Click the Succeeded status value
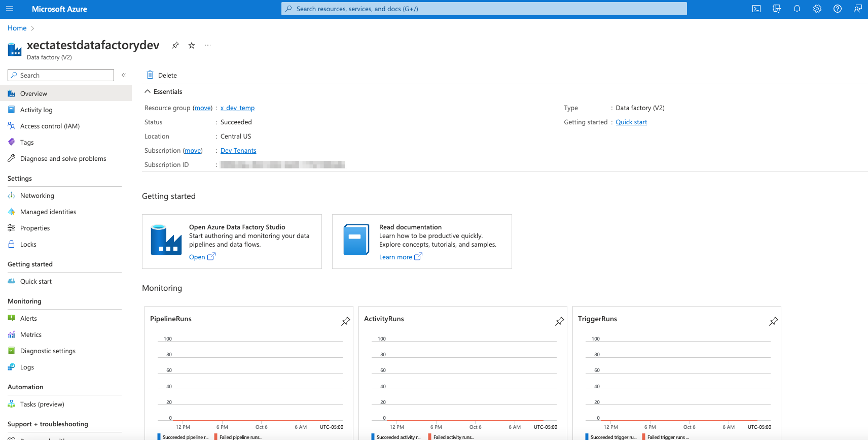Image resolution: width=868 pixels, height=440 pixels. [236, 122]
